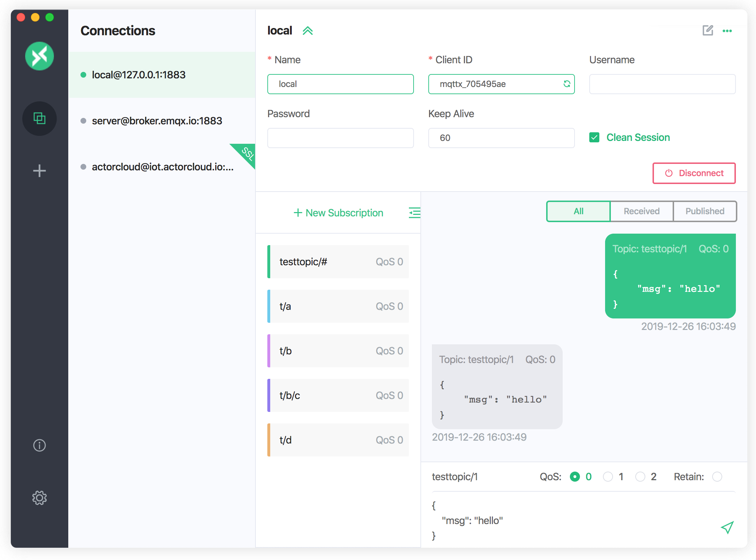The height and width of the screenshot is (560, 756).
Task: Select the testtopic/# subscription with green bar
Action: (338, 262)
